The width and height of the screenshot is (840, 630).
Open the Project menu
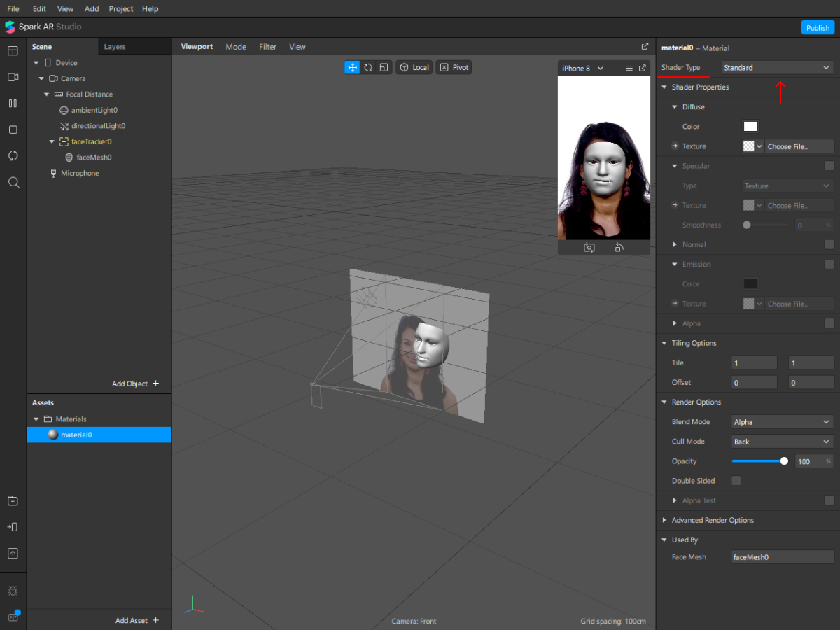(121, 9)
